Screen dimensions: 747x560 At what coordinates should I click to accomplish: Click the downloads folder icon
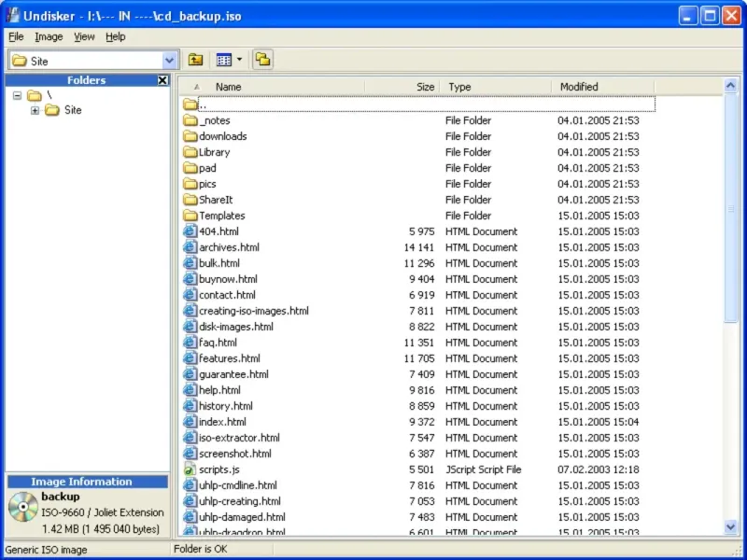[190, 136]
